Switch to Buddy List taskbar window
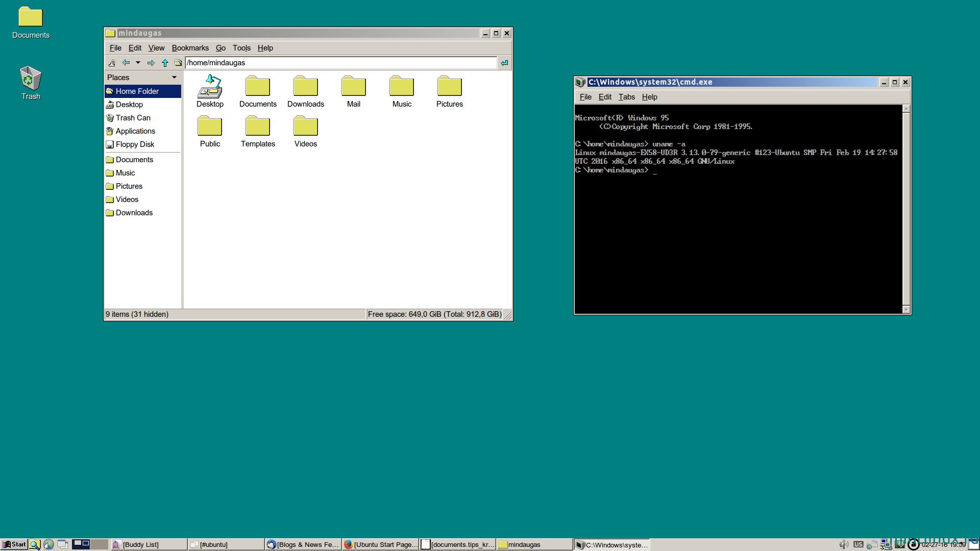This screenshot has width=980, height=551. pyautogui.click(x=149, y=544)
